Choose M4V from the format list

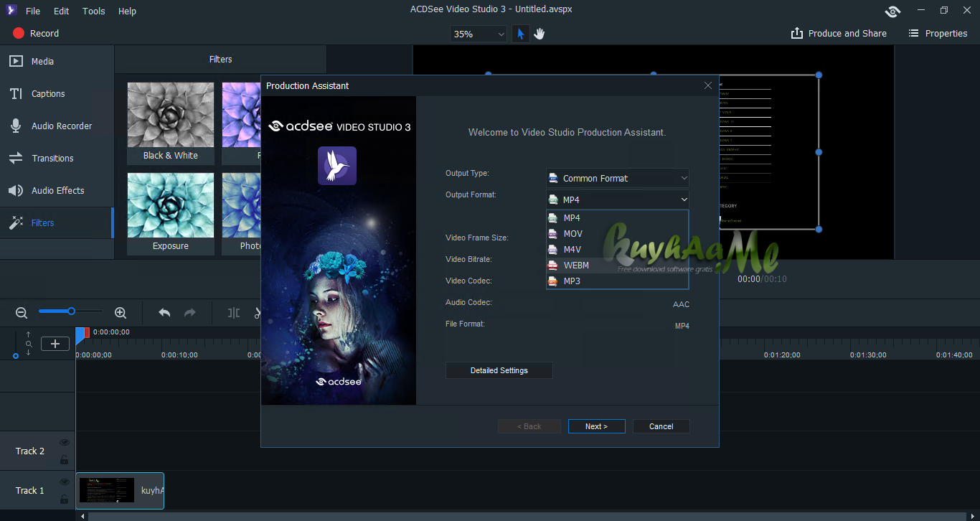coord(618,249)
